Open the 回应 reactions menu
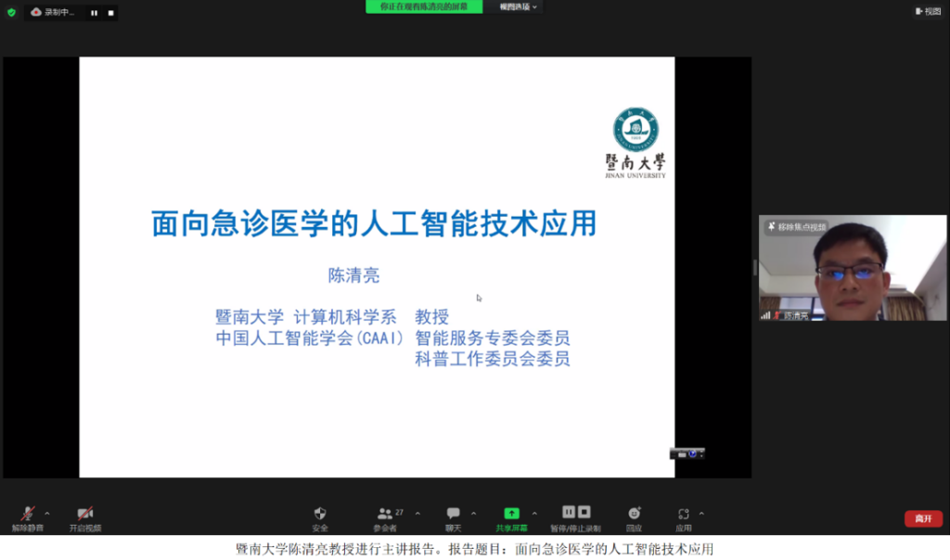The image size is (950, 560). tap(635, 519)
